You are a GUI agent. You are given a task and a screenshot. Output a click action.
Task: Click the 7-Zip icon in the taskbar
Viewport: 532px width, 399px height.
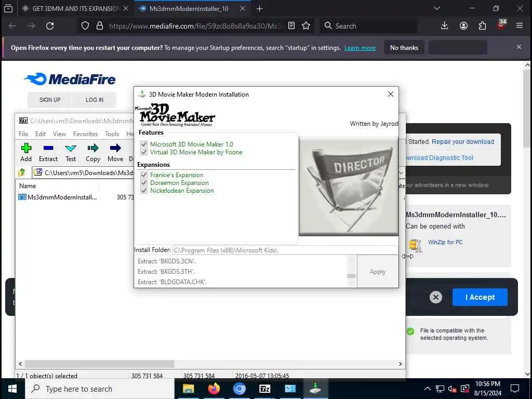[264, 389]
